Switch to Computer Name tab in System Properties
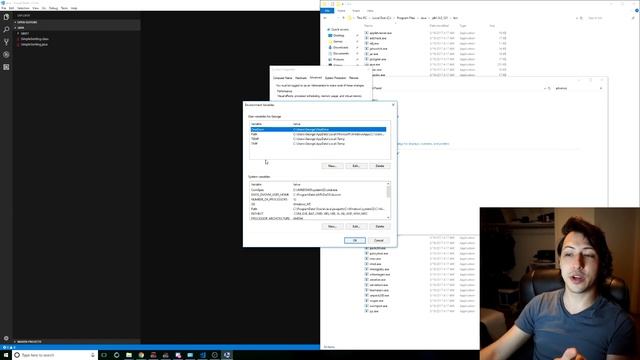 click(282, 78)
